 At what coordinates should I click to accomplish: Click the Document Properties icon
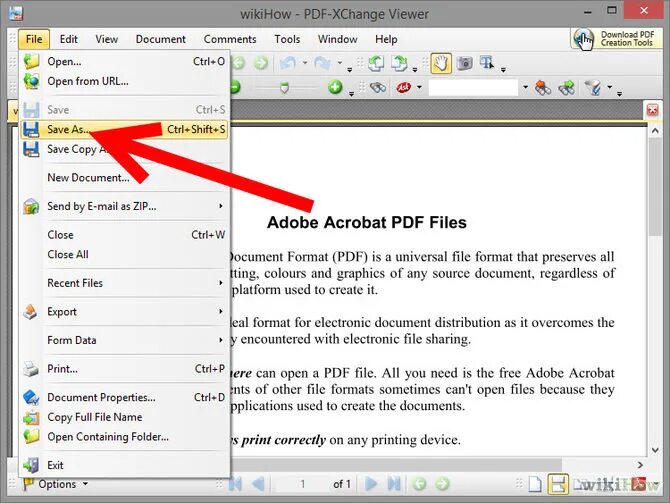pyautogui.click(x=31, y=397)
